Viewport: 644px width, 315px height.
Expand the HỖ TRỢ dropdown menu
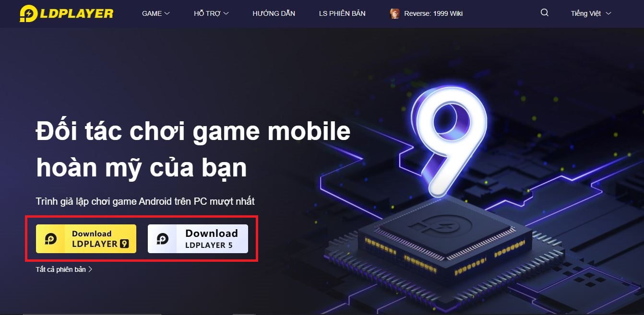(211, 13)
